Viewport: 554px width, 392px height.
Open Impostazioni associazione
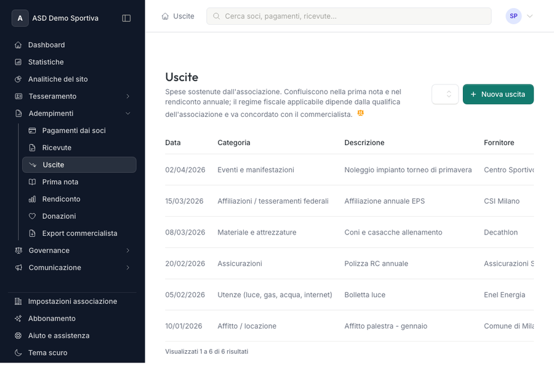point(72,302)
